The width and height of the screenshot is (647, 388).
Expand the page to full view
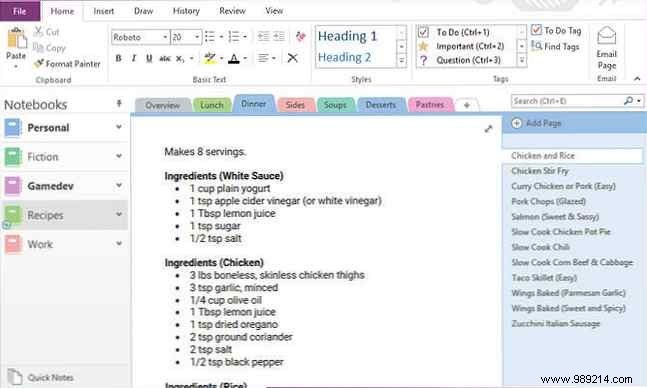pos(489,129)
